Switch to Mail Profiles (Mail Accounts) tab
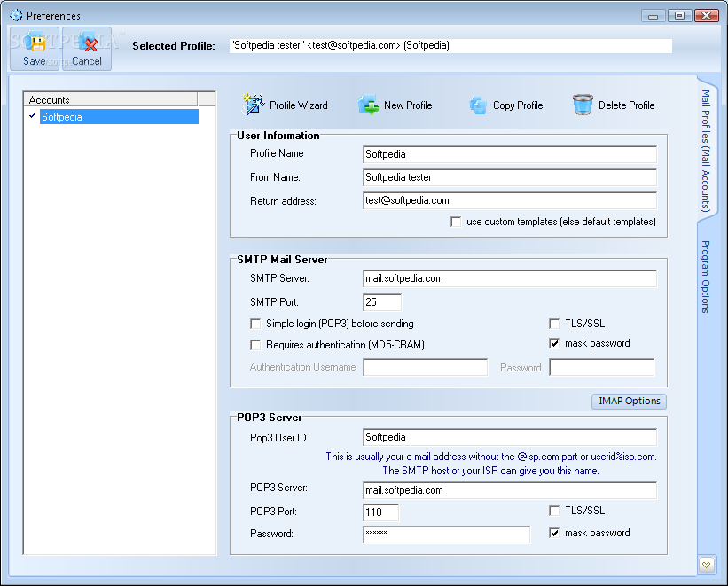 tap(706, 151)
